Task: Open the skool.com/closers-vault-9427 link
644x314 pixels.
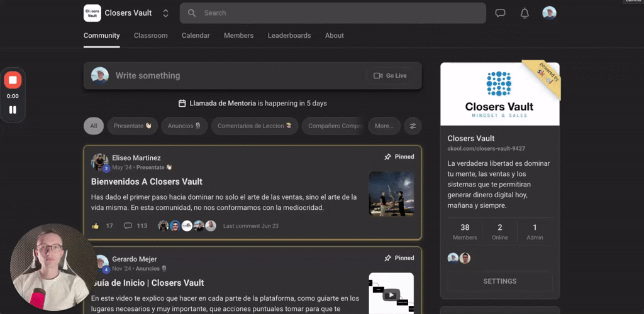Action: [486, 149]
